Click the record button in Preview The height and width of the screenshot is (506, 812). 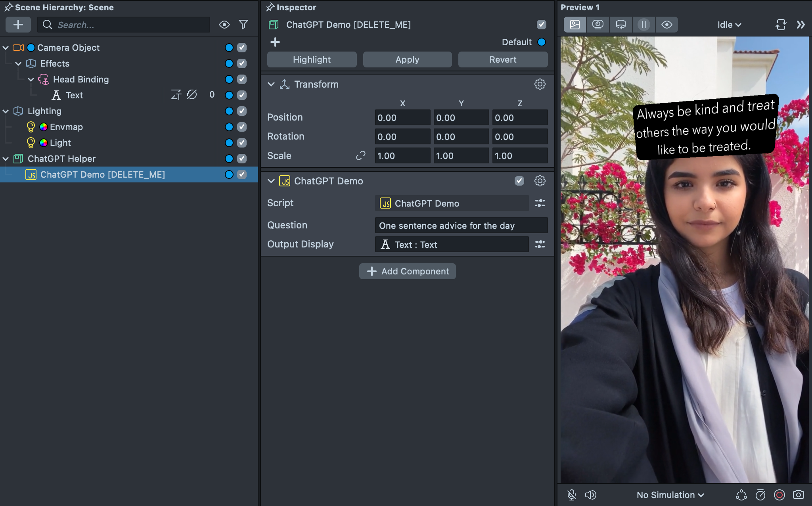(779, 494)
